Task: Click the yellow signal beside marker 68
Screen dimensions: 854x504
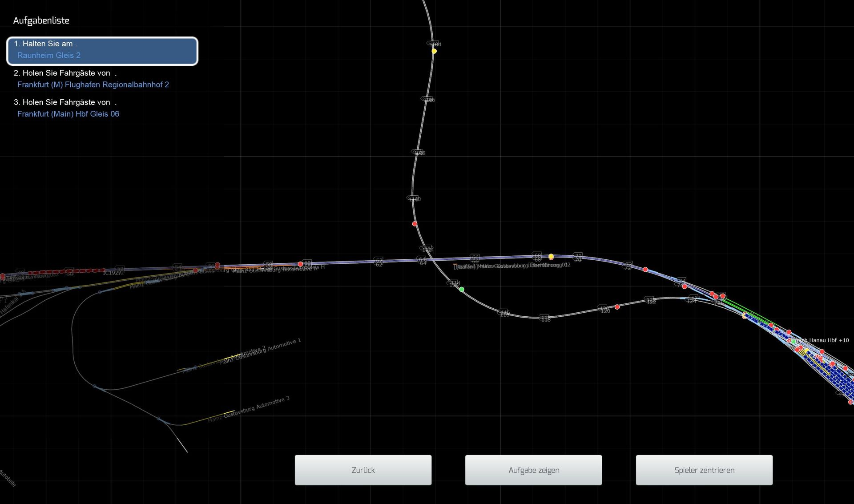Action: [551, 257]
